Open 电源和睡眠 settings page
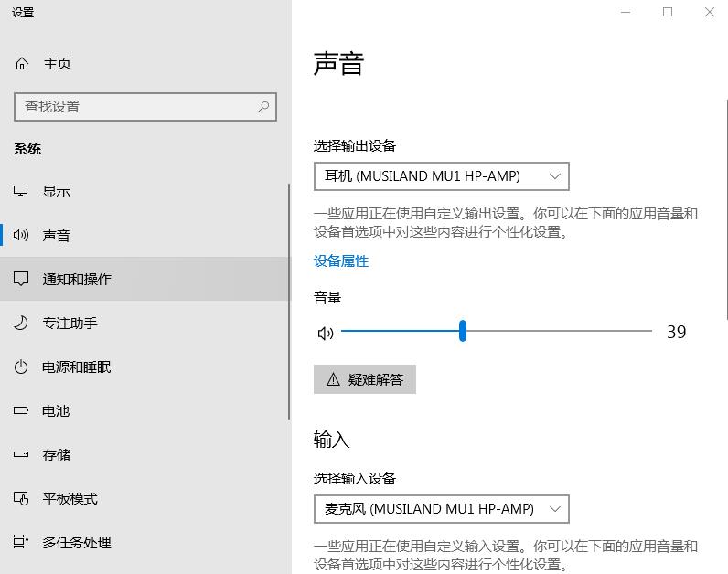This screenshot has width=728, height=574. [76, 367]
